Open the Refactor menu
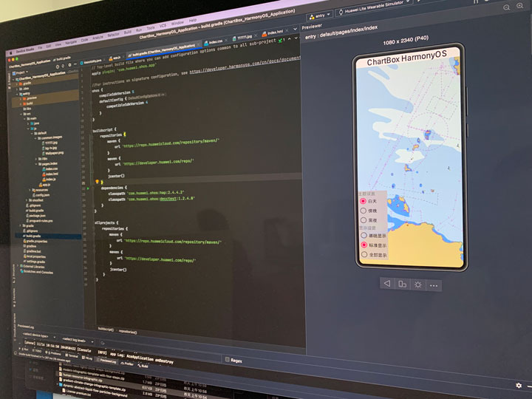532x399 pixels. click(x=113, y=35)
